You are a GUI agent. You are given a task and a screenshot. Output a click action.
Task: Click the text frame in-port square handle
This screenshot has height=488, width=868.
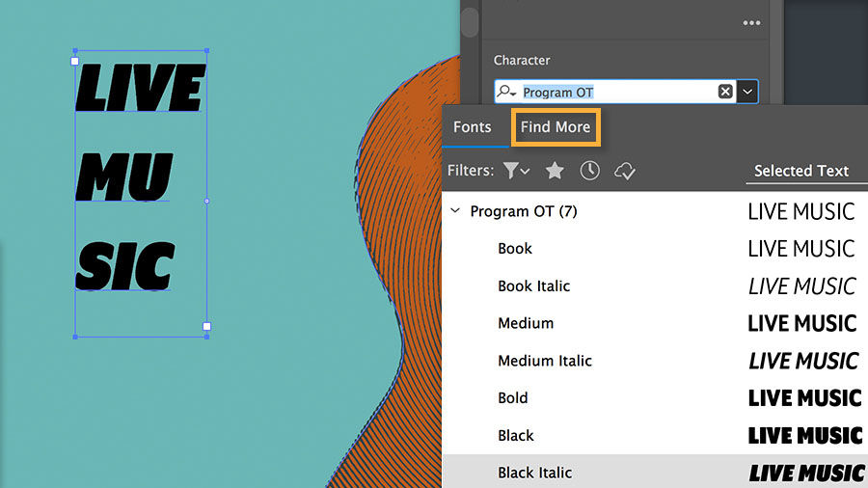[74, 62]
